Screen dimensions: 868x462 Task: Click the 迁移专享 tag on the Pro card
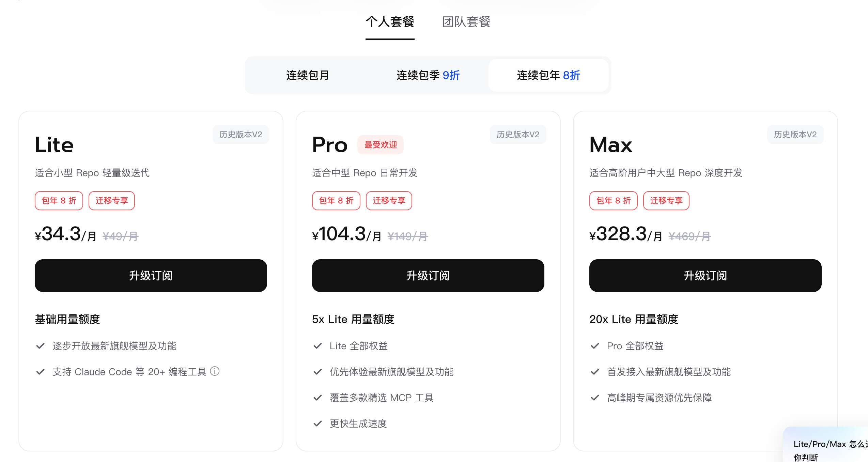click(389, 201)
